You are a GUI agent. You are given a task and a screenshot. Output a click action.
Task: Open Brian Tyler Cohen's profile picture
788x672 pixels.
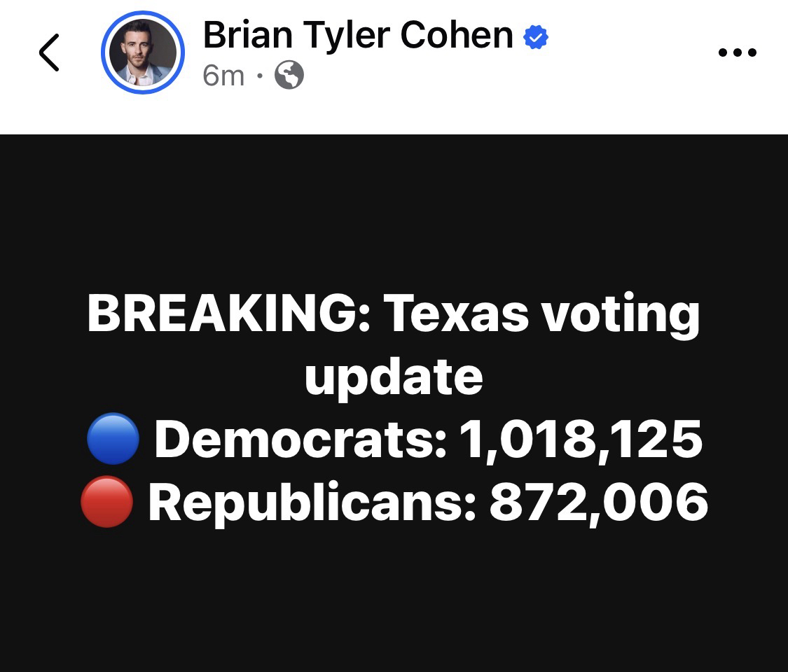point(143,52)
